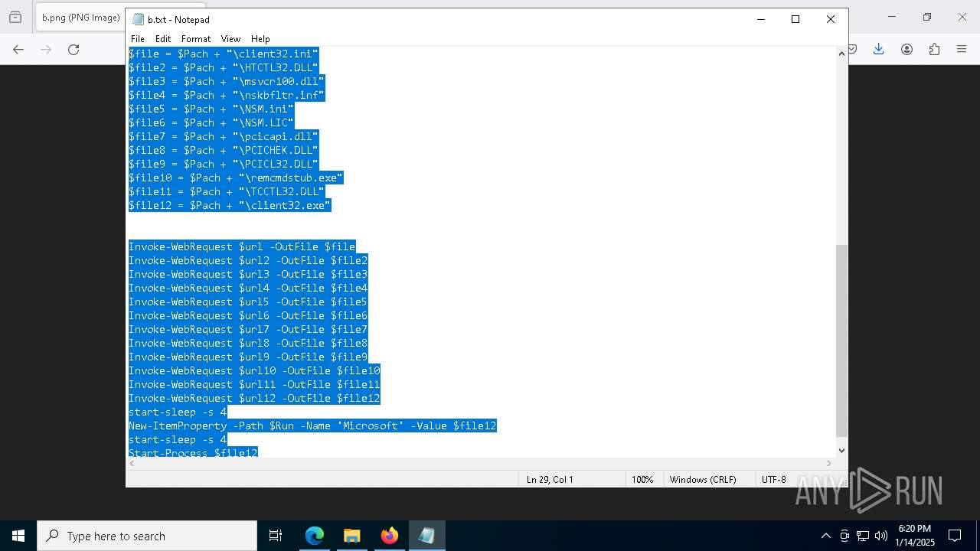Open the Help menu in Notepad

point(260,38)
